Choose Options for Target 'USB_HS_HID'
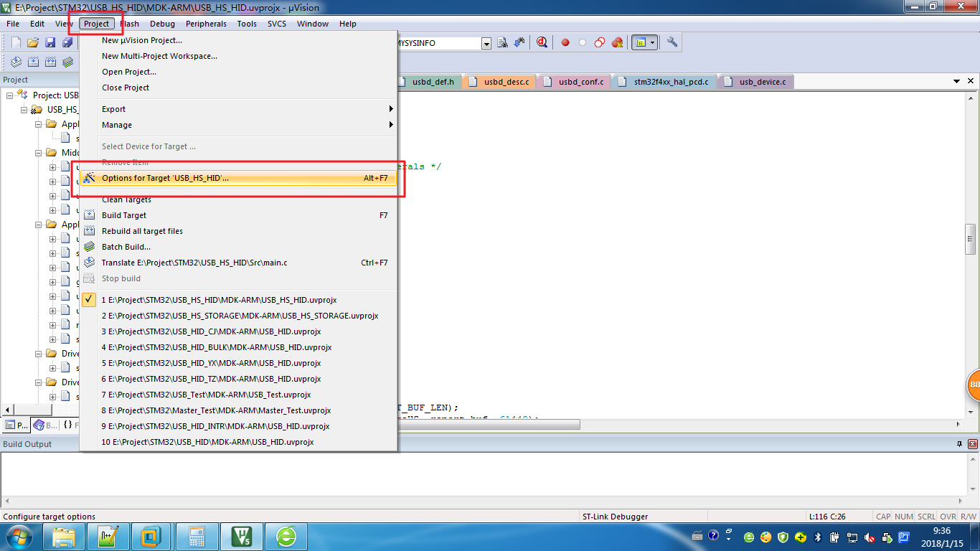The height and width of the screenshot is (551, 980). 238,178
